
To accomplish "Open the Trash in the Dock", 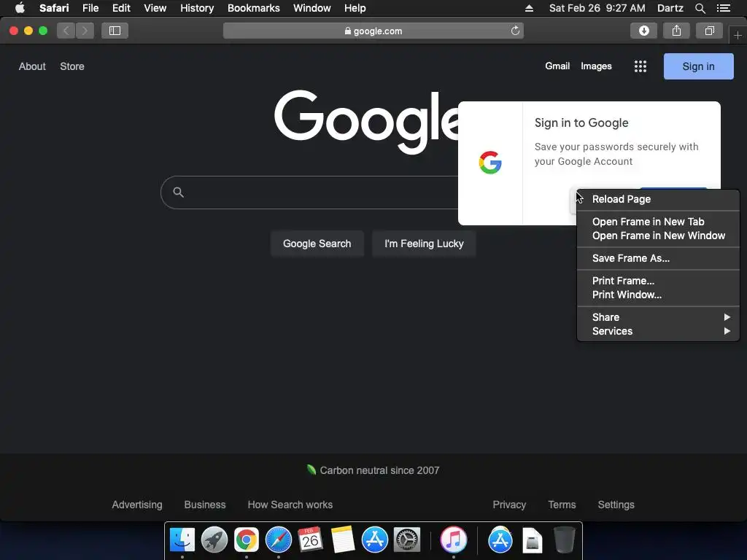I will pyautogui.click(x=565, y=540).
